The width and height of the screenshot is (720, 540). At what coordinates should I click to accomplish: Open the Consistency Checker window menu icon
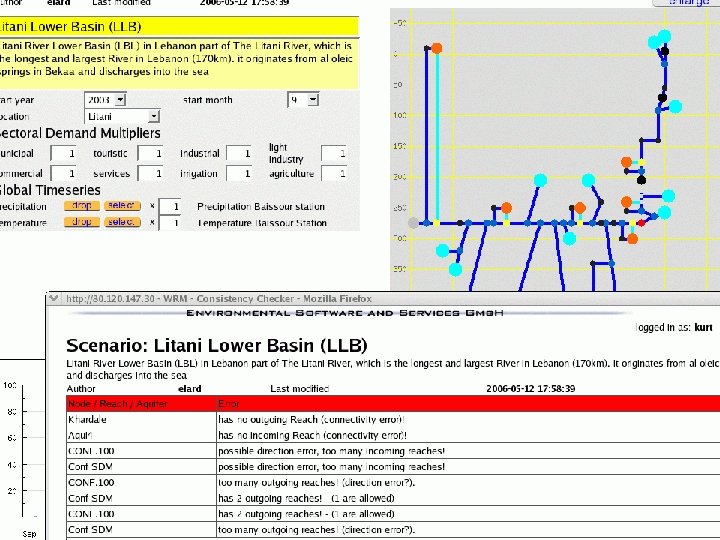coord(54,298)
